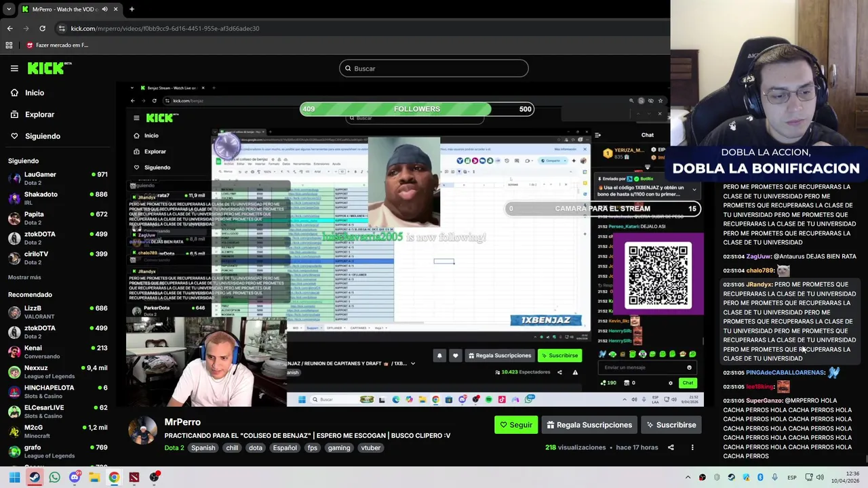Image resolution: width=868 pixels, height=488 pixels.
Task: Open ztokDOTA in the Recomendado list
Action: (58, 332)
